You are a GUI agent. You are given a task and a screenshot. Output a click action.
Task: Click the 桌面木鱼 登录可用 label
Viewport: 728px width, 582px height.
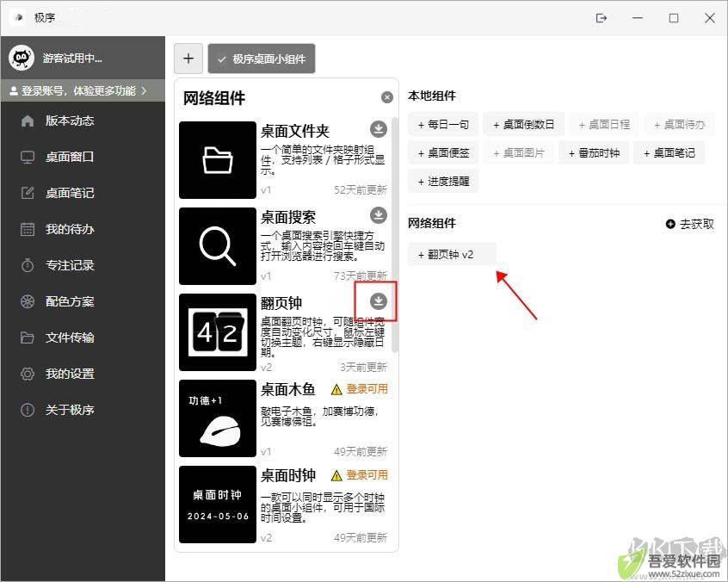click(367, 389)
